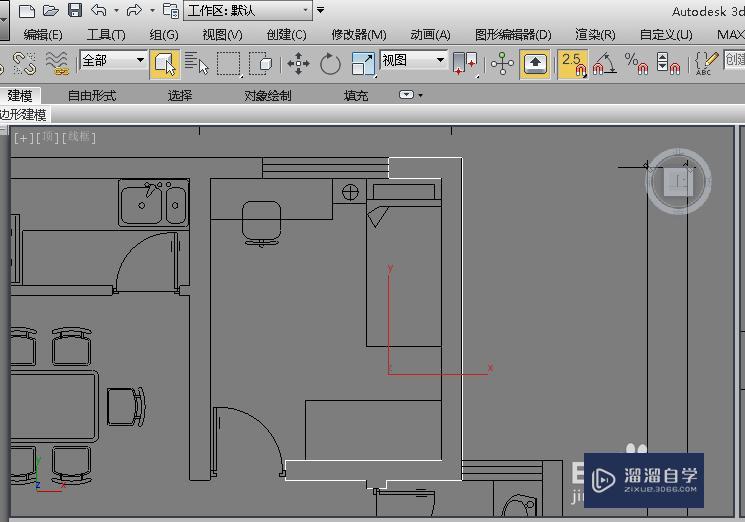Image resolution: width=745 pixels, height=522 pixels.
Task: Click the 边形建模 panel label
Action: click(23, 114)
